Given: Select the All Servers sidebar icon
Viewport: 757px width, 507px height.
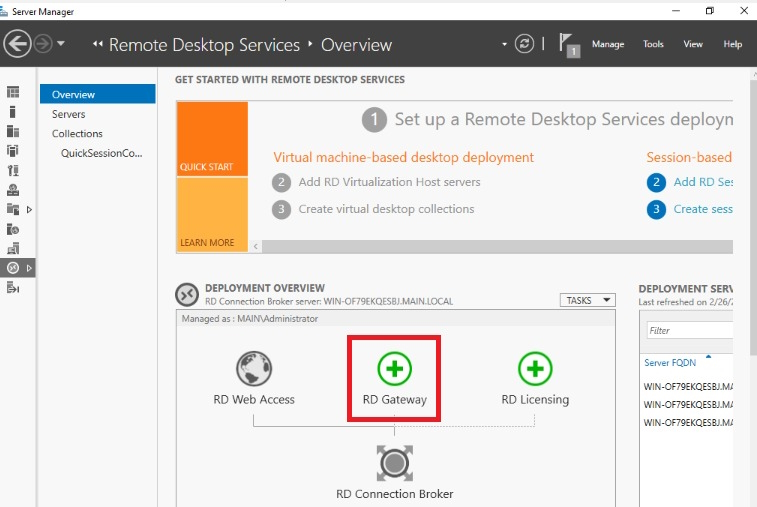Looking at the screenshot, I should 13,131.
